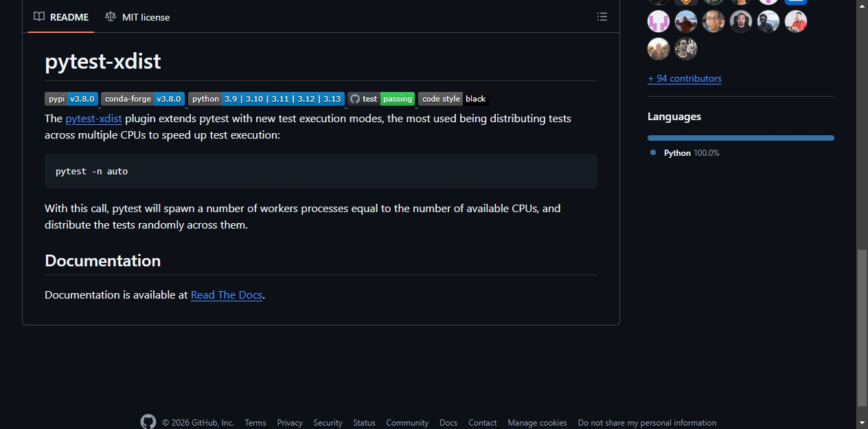Open the README outline list icon
This screenshot has height=429, width=868.
click(602, 16)
